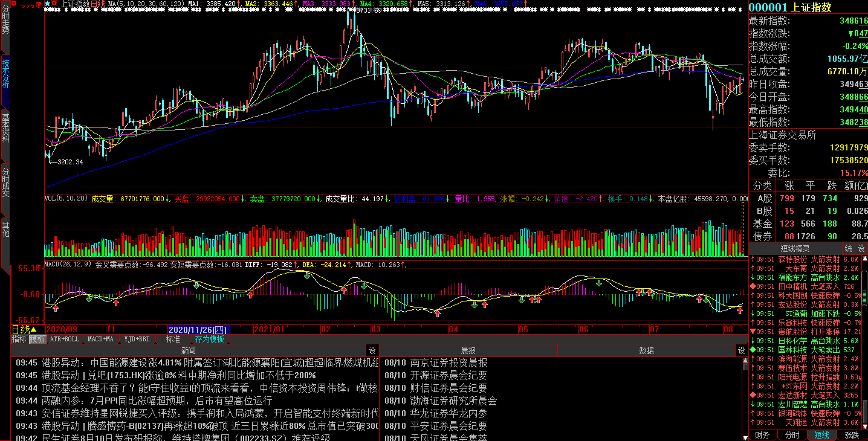Toggle the 指标 mode button in indicator bar
The height and width of the screenshot is (441, 868).
(19, 340)
